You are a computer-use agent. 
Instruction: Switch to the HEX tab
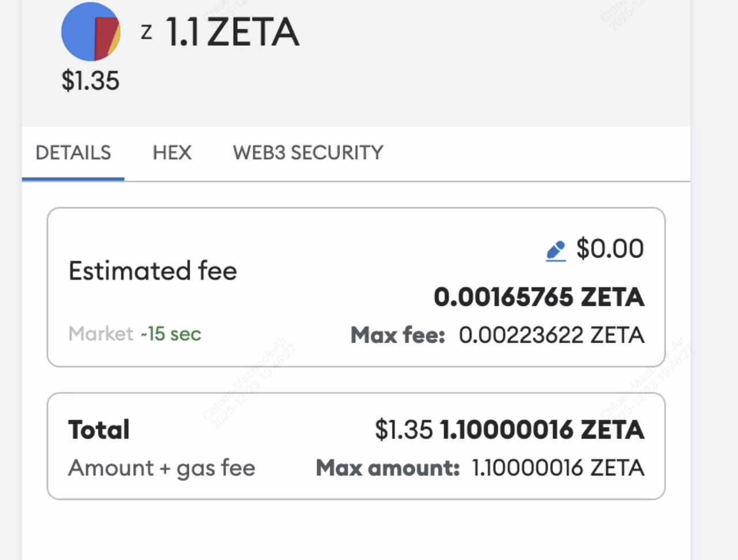172,152
